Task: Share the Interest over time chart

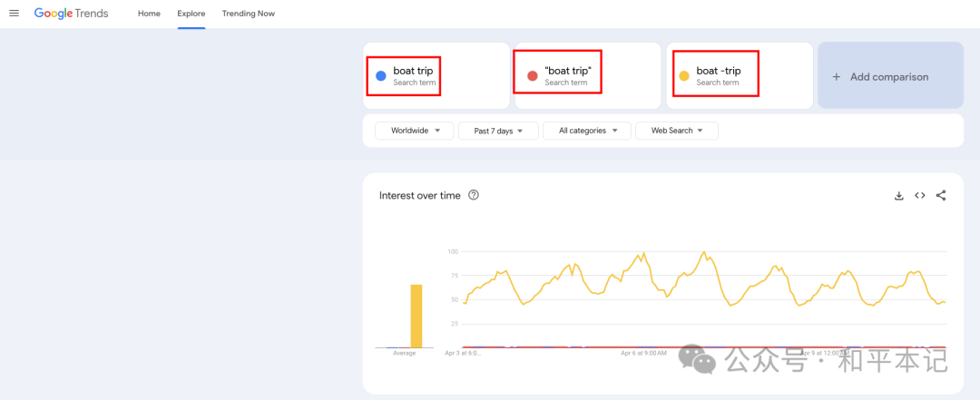Action: [941, 196]
